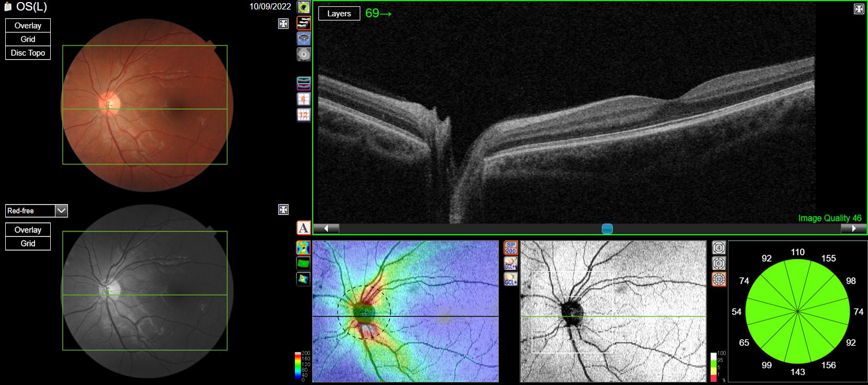Expand the red-free image to fullscreen
Viewport: 868px width, 385px height.
pos(283,210)
